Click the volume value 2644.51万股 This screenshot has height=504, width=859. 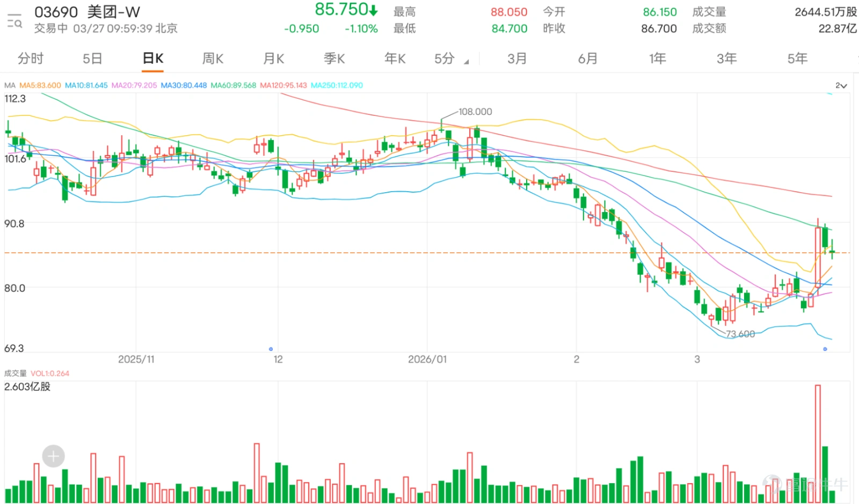pos(826,12)
